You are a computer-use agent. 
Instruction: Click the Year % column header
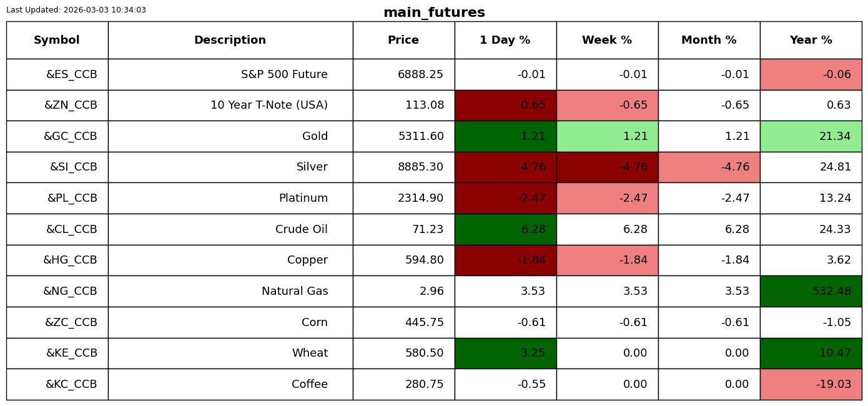coord(811,41)
